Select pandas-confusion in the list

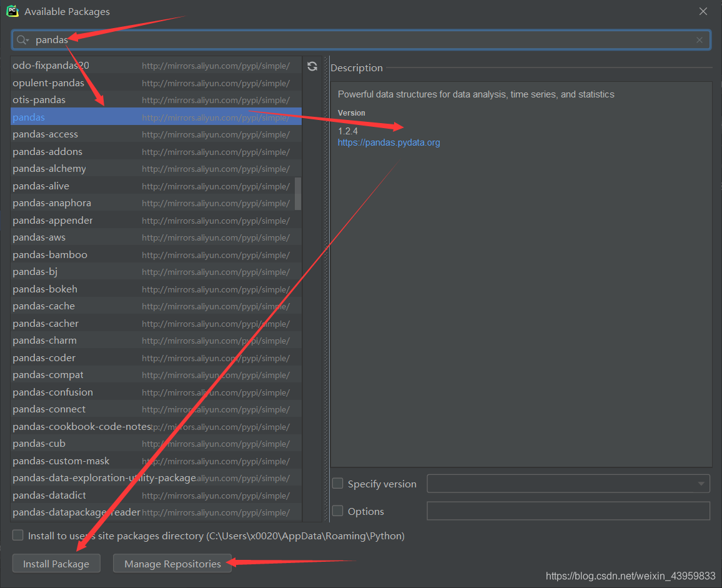156,392
